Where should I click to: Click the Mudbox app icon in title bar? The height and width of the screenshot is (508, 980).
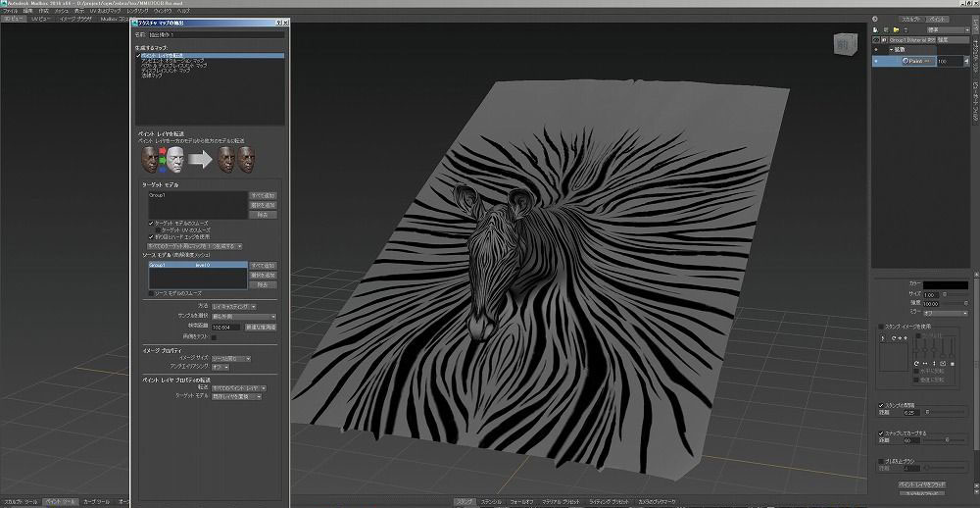(4, 3)
